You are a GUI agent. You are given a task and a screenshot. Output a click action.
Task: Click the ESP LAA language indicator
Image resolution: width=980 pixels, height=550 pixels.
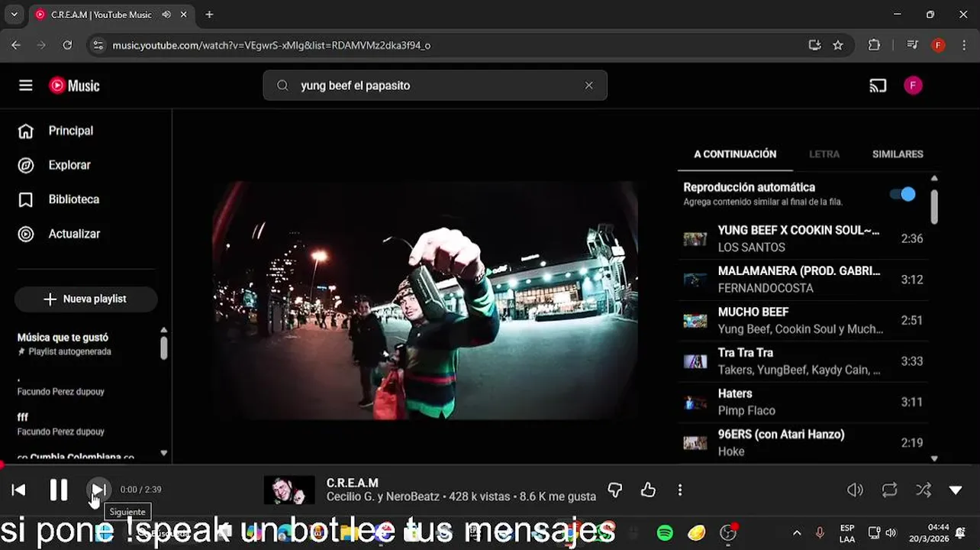[847, 533]
